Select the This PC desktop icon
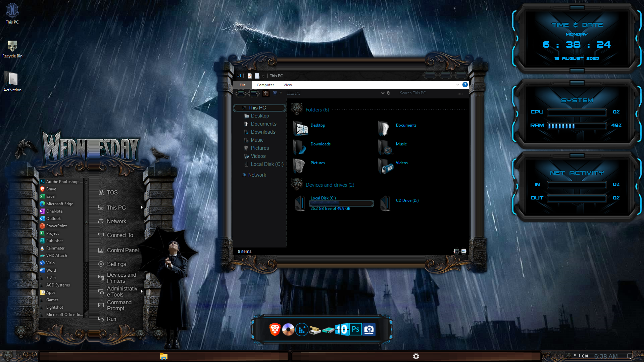The height and width of the screenshot is (362, 644). click(x=12, y=14)
